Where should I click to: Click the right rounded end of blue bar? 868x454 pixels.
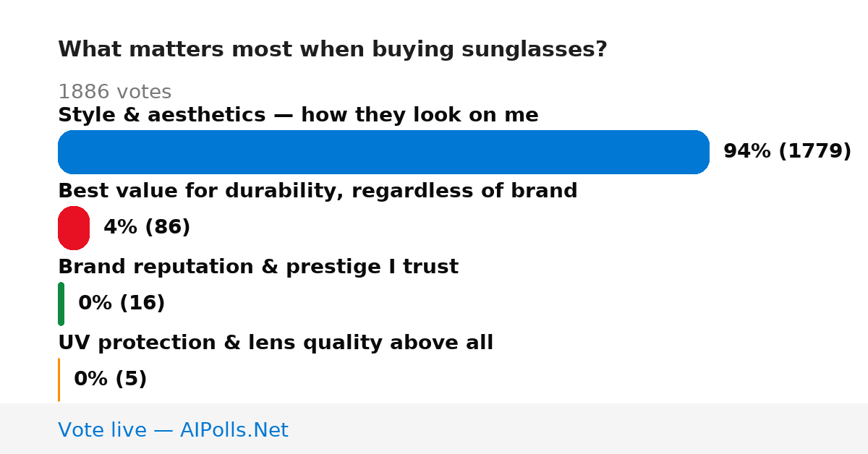coord(699,152)
